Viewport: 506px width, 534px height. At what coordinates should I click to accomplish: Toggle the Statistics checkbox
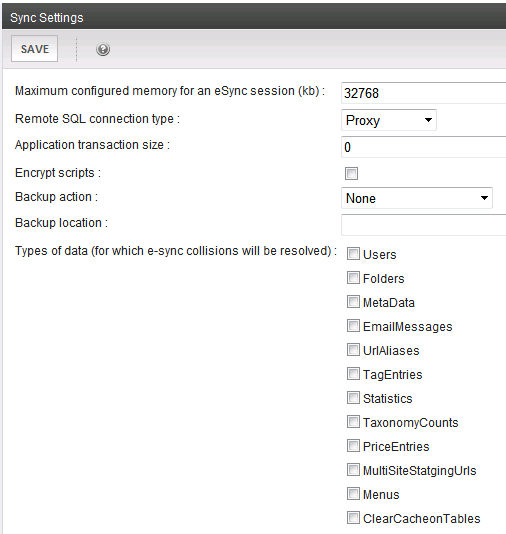[x=353, y=398]
